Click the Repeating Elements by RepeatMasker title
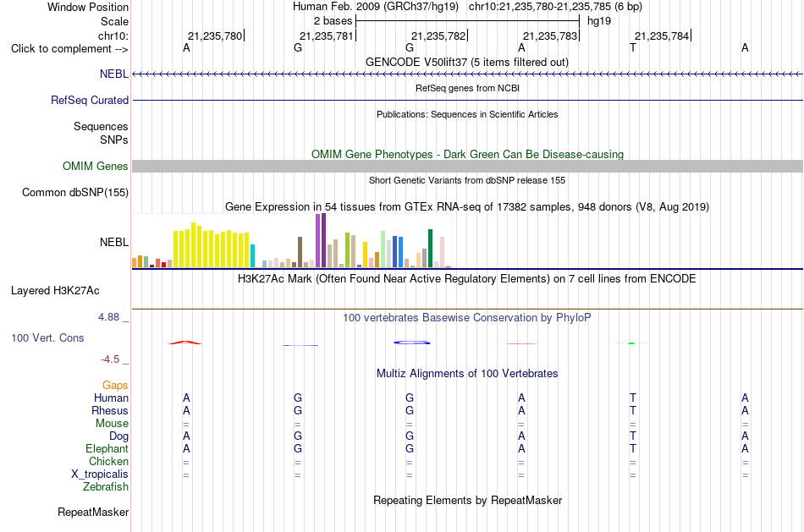 pos(467,500)
